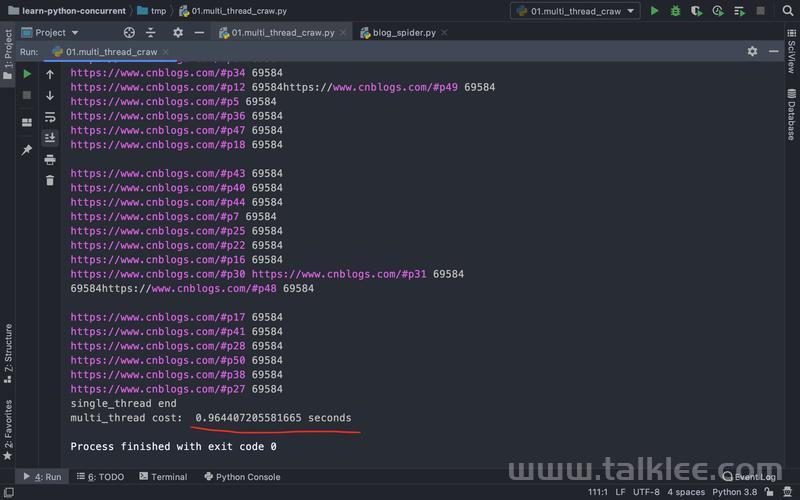Click the 'single_thread end' output line
This screenshot has width=800, height=500.
(123, 404)
